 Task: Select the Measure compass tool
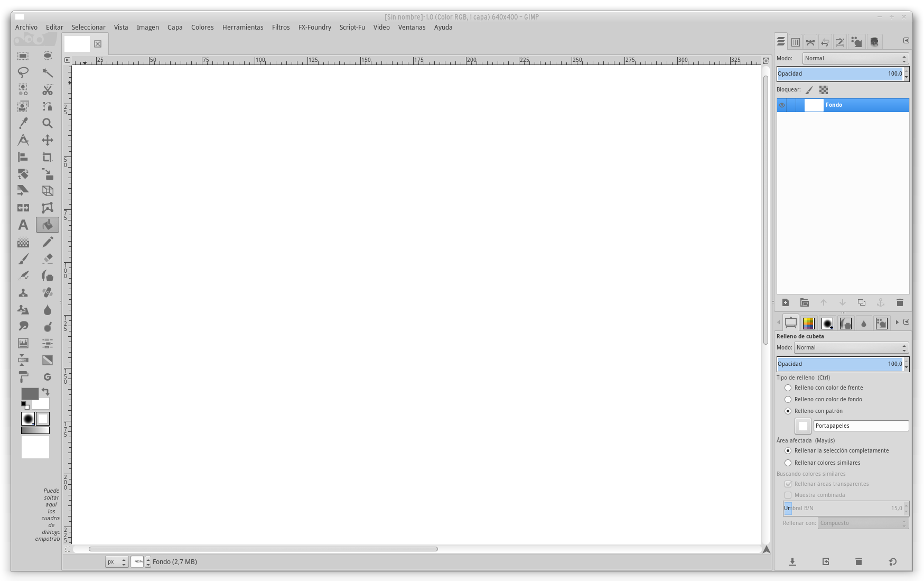tap(23, 140)
